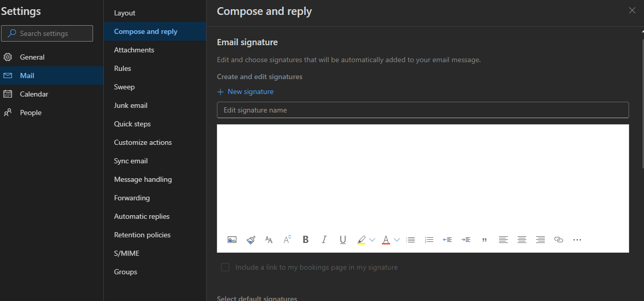The height and width of the screenshot is (301, 644).
Task: Expand the font color dropdown arrow
Action: [397, 240]
